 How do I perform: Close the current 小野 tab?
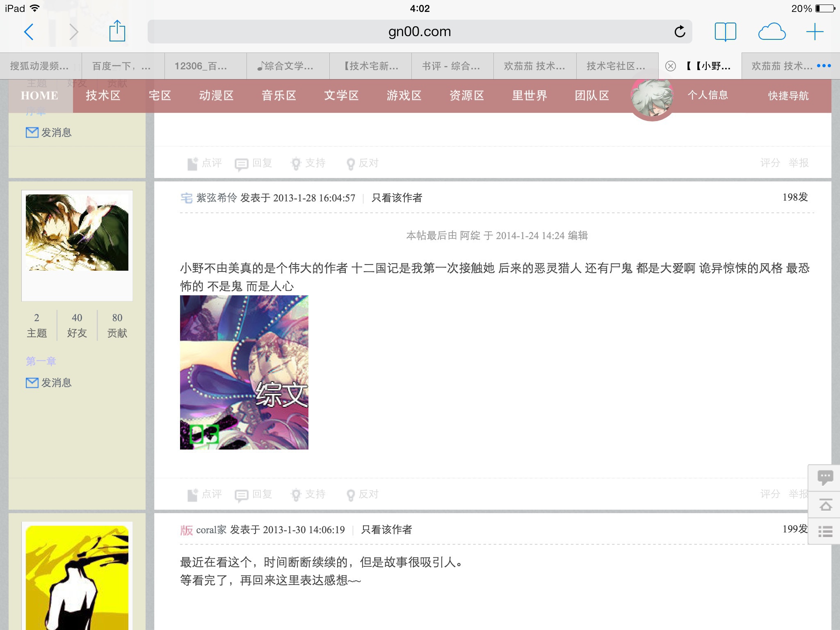[671, 66]
